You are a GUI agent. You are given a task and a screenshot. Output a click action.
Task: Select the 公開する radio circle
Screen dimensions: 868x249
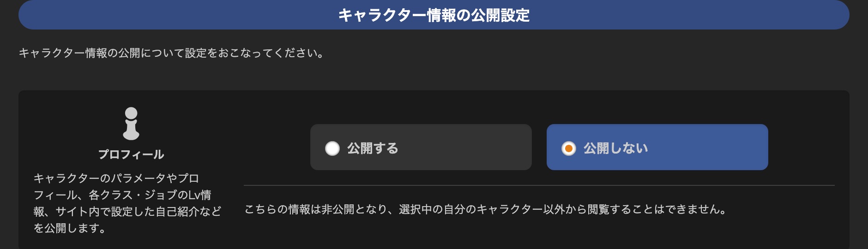point(332,148)
